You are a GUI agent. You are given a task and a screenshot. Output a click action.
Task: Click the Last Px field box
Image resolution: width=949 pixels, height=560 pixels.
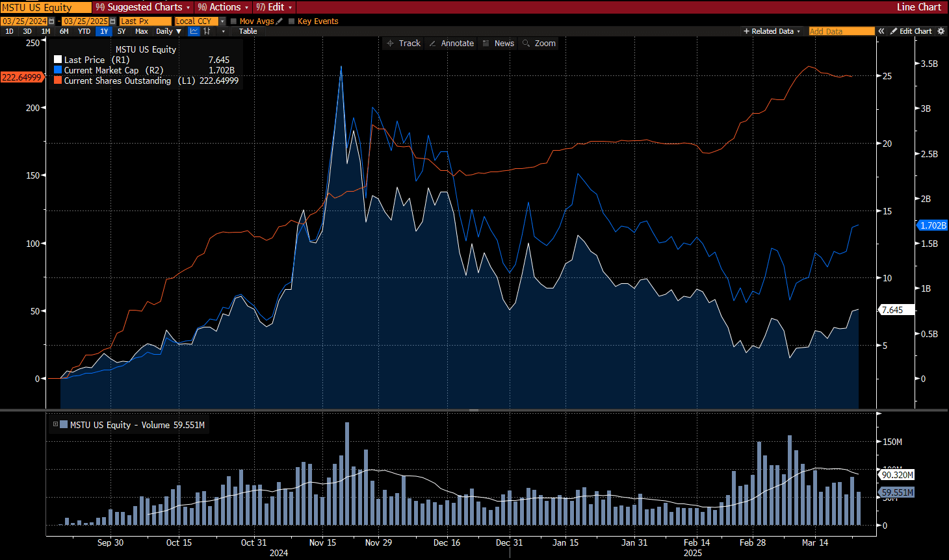point(145,21)
